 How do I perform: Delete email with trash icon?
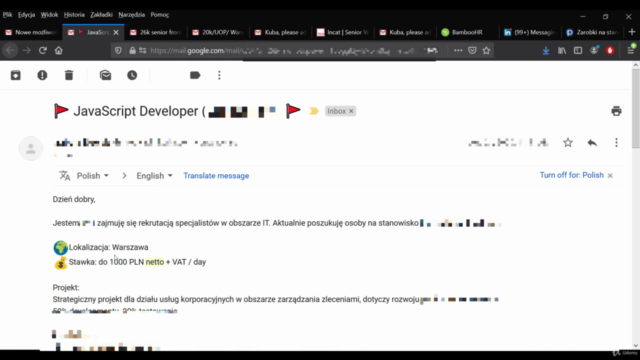[x=69, y=75]
